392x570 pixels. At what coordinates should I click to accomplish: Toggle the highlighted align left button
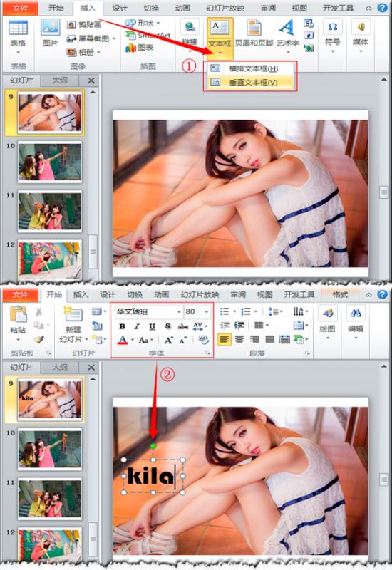225,339
